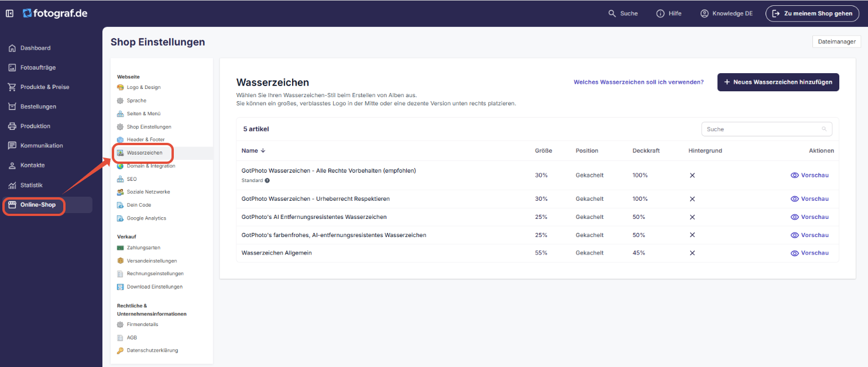The image size is (868, 367).
Task: Click Zu meinem Shop gehen button
Action: coord(812,13)
